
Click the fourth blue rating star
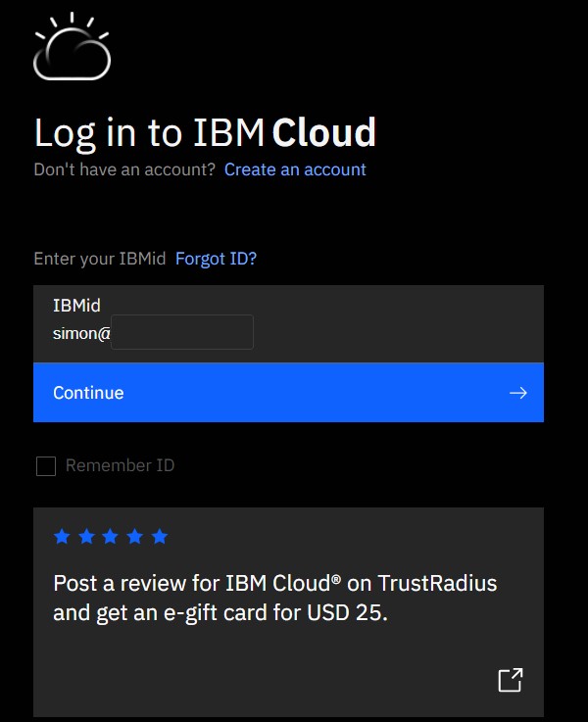pyautogui.click(x=135, y=537)
